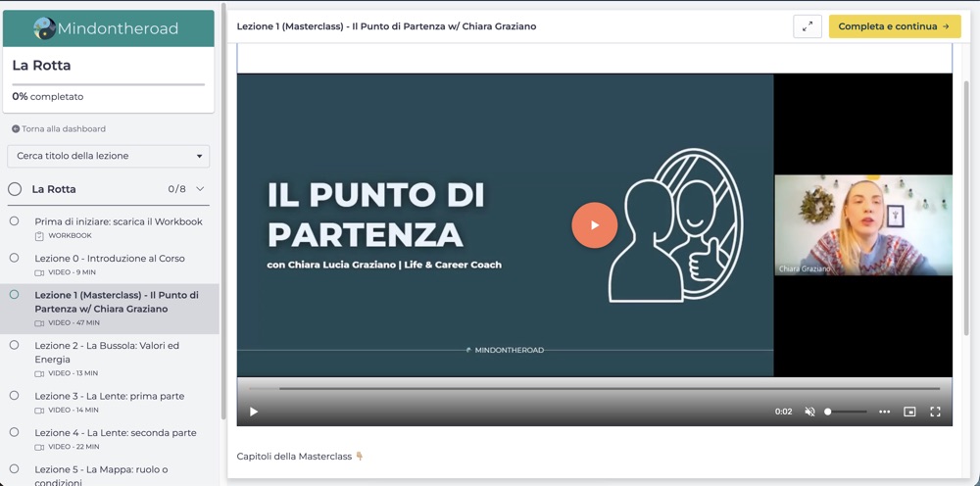Click video icon under Lezione 1
Image resolution: width=980 pixels, height=486 pixels.
tap(39, 323)
